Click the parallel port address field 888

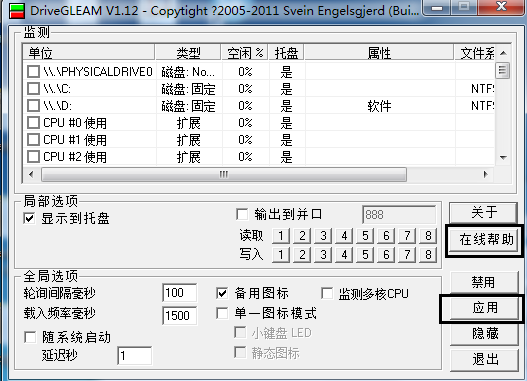click(399, 214)
